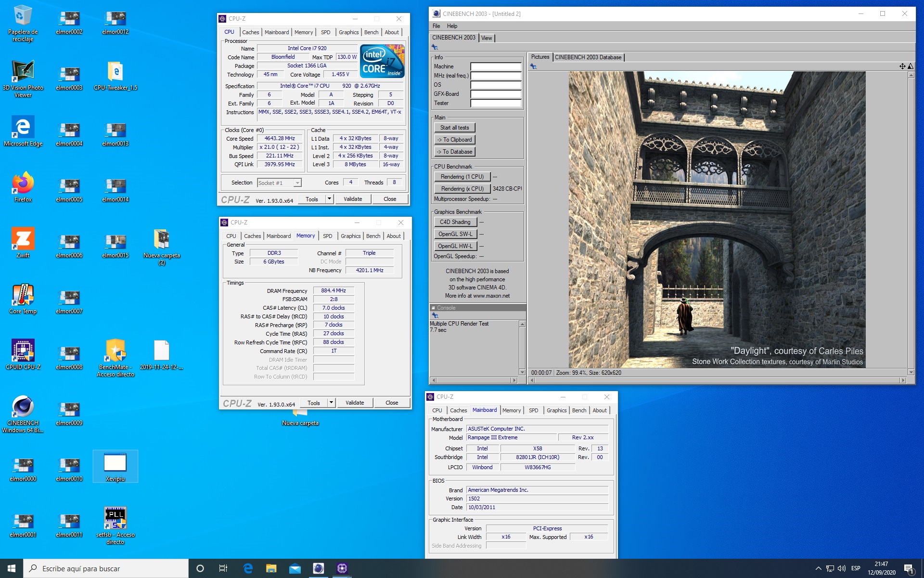
Task: Select BenchMate shortcut icon
Action: pyautogui.click(x=115, y=358)
